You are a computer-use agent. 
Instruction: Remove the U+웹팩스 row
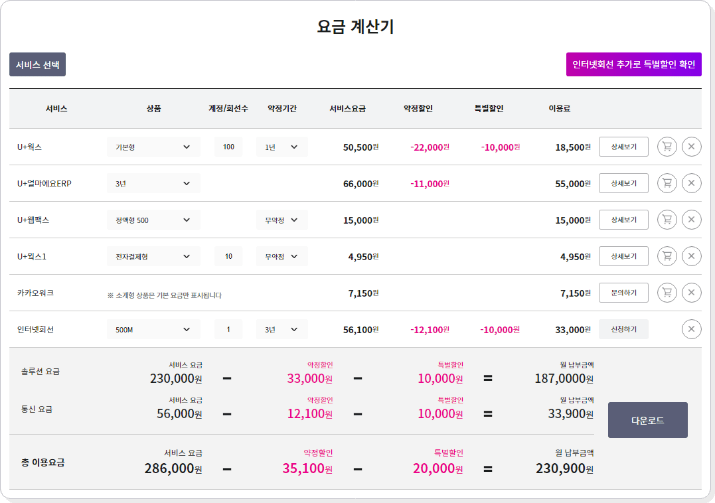click(x=691, y=220)
